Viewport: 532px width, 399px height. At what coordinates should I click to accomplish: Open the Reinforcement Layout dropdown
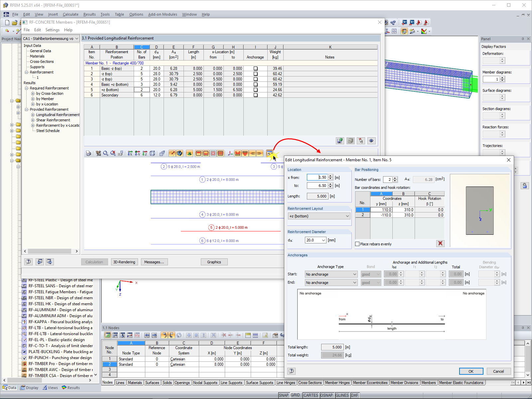pyautogui.click(x=347, y=216)
